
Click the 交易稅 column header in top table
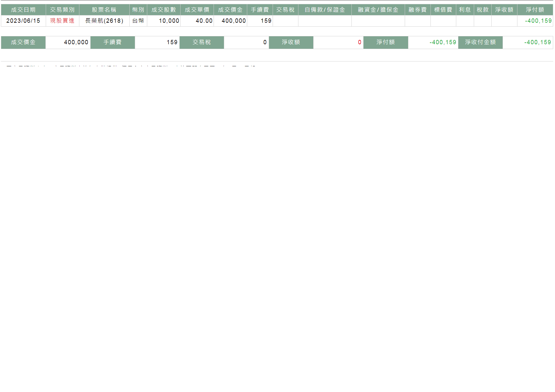click(285, 10)
